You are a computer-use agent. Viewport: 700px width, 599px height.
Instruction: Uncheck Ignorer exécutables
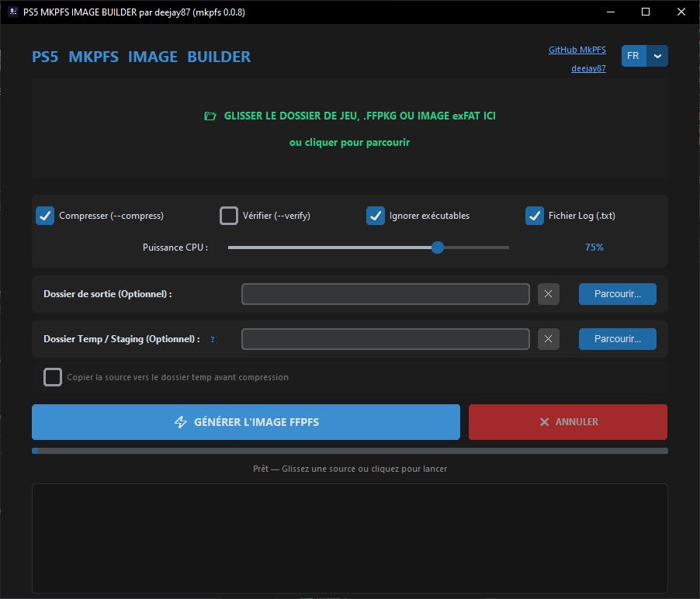click(376, 216)
